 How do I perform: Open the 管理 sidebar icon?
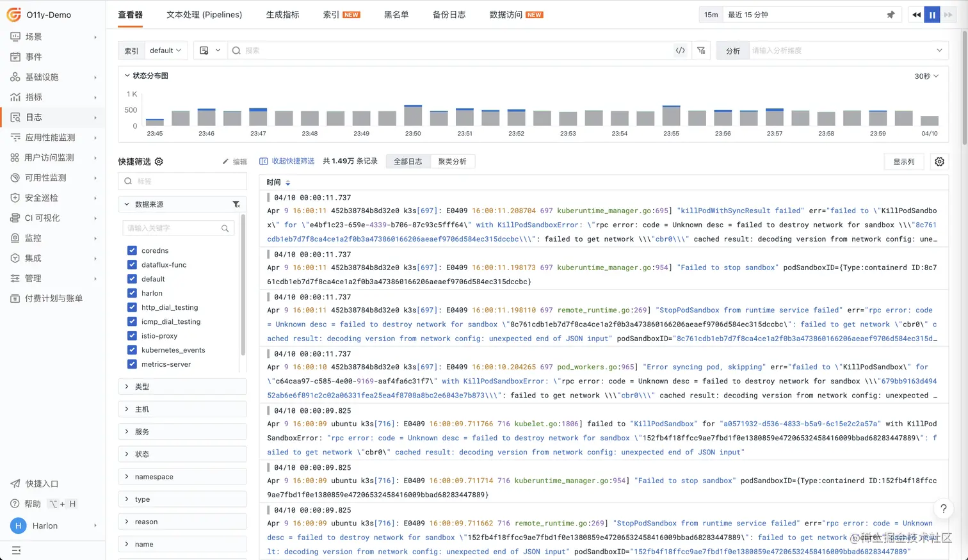tap(15, 278)
